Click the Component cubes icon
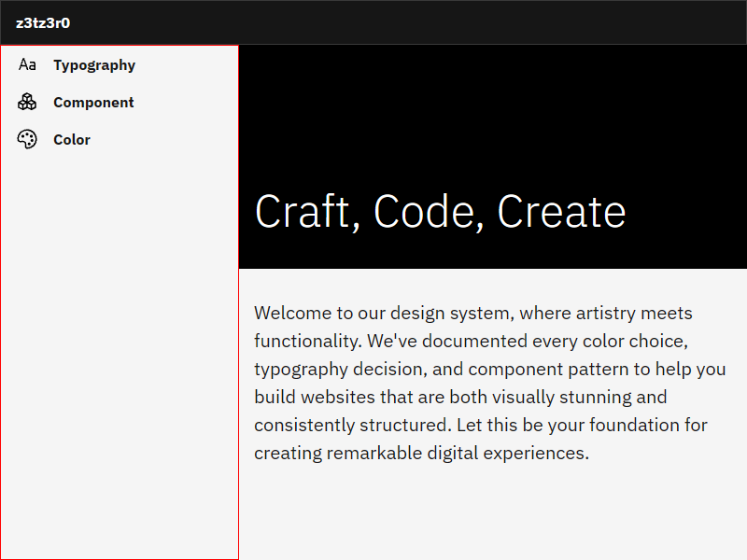 coord(27,103)
